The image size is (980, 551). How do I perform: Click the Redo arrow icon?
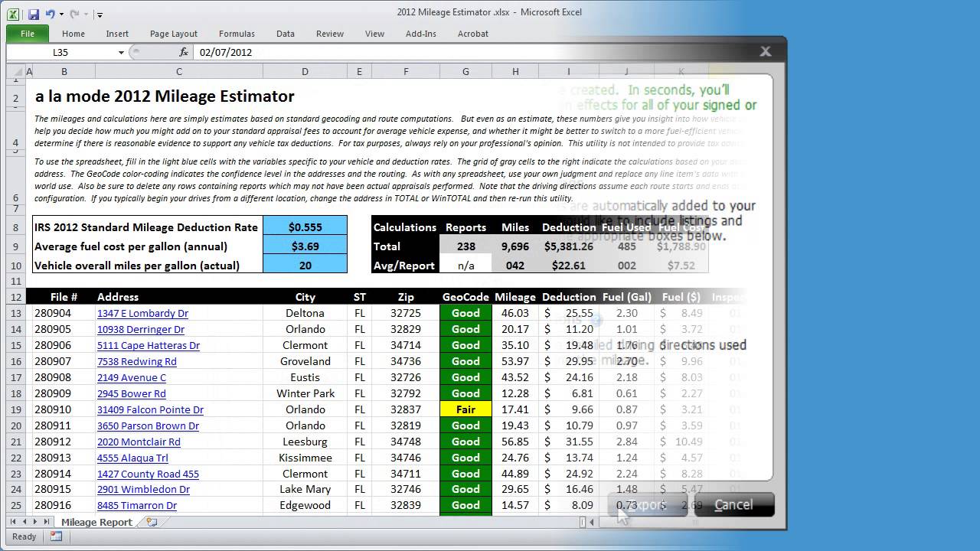74,14
